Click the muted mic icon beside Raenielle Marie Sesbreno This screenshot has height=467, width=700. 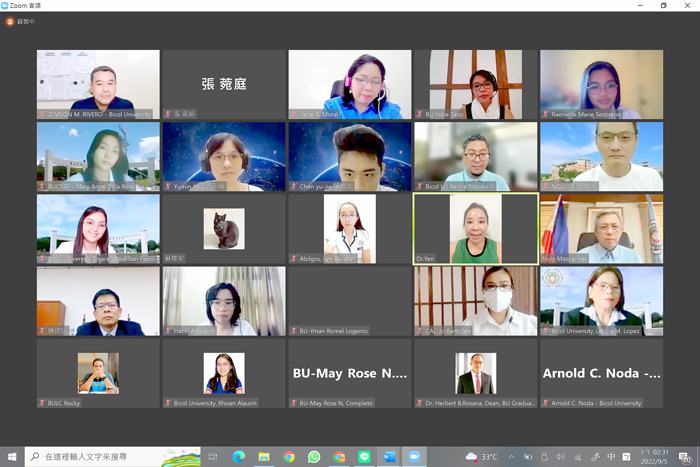click(x=546, y=114)
